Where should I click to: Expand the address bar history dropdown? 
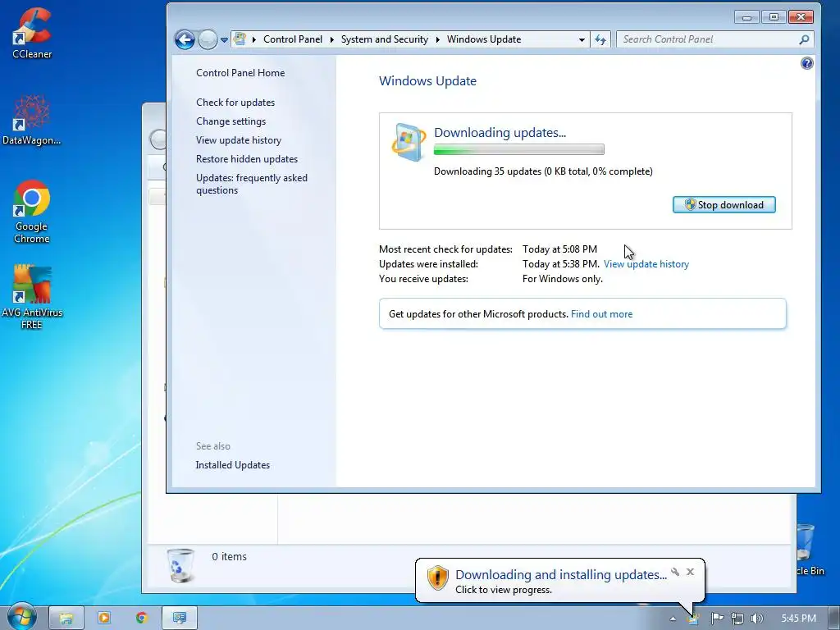[582, 39]
